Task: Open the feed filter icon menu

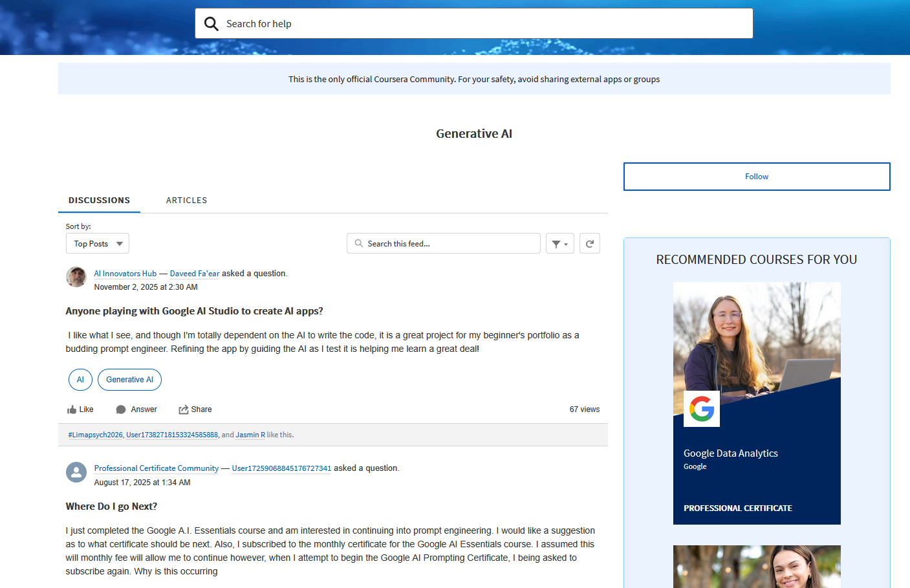Action: point(560,243)
